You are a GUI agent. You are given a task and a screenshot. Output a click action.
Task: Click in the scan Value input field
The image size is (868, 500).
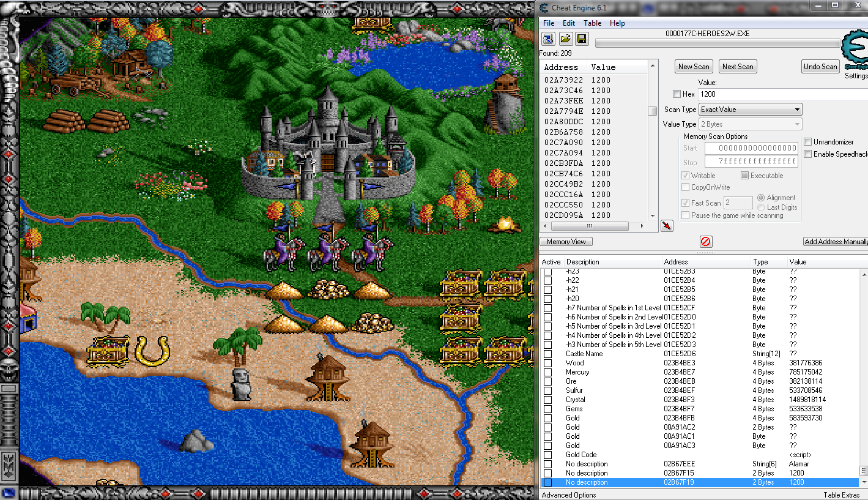click(x=783, y=94)
